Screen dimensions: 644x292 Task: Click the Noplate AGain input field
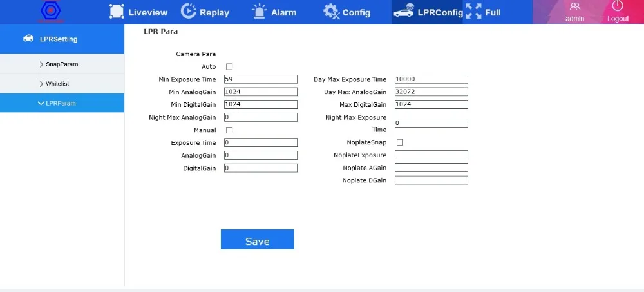click(x=431, y=168)
